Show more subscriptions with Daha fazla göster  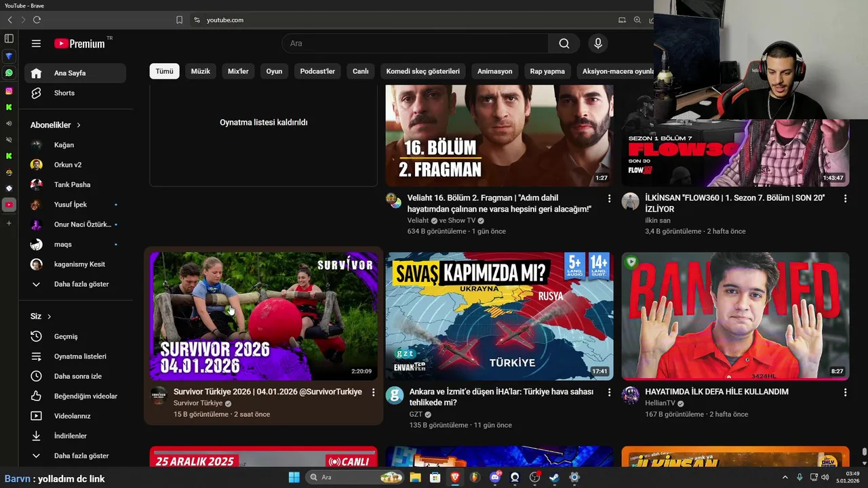tap(75, 284)
